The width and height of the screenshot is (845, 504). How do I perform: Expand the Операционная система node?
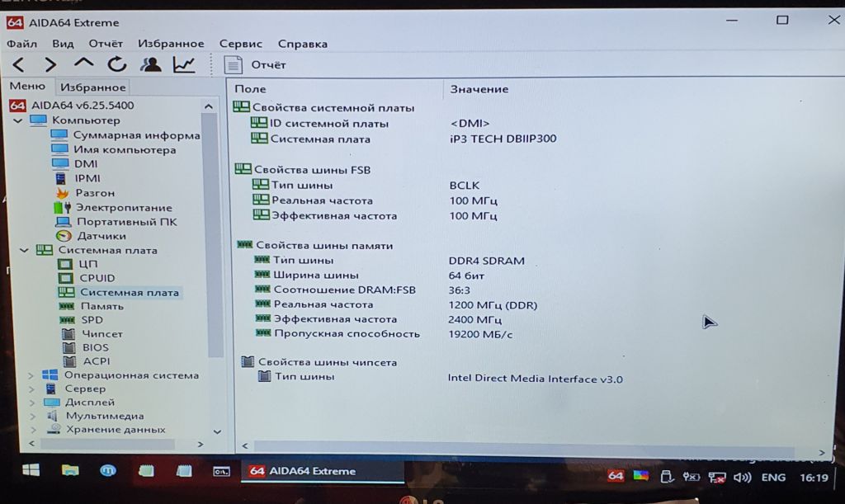pos(31,375)
